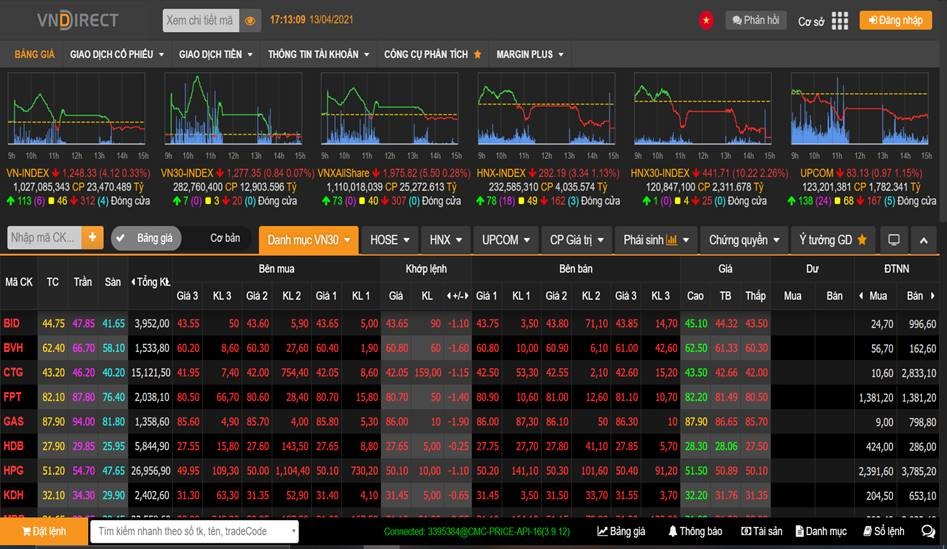The height and width of the screenshot is (549, 947).
Task: Open the HNX-INDEX chart
Action: click(x=546, y=109)
